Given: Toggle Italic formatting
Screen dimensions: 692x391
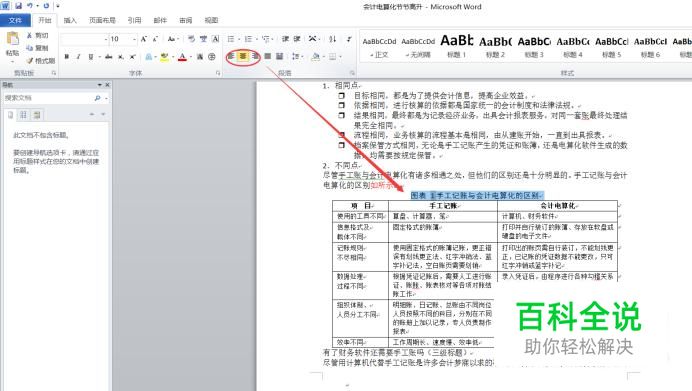Looking at the screenshot, I should click(x=79, y=56).
